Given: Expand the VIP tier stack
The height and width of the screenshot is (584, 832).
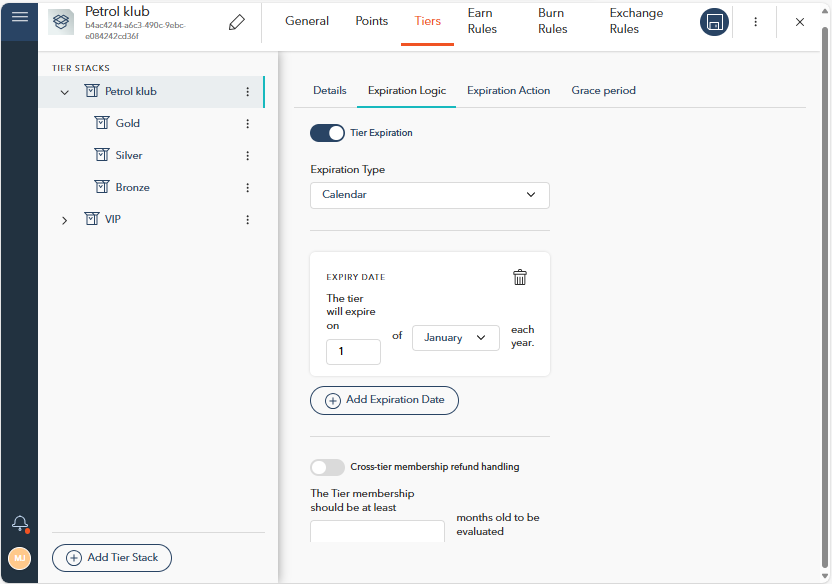Looking at the screenshot, I should (x=65, y=220).
